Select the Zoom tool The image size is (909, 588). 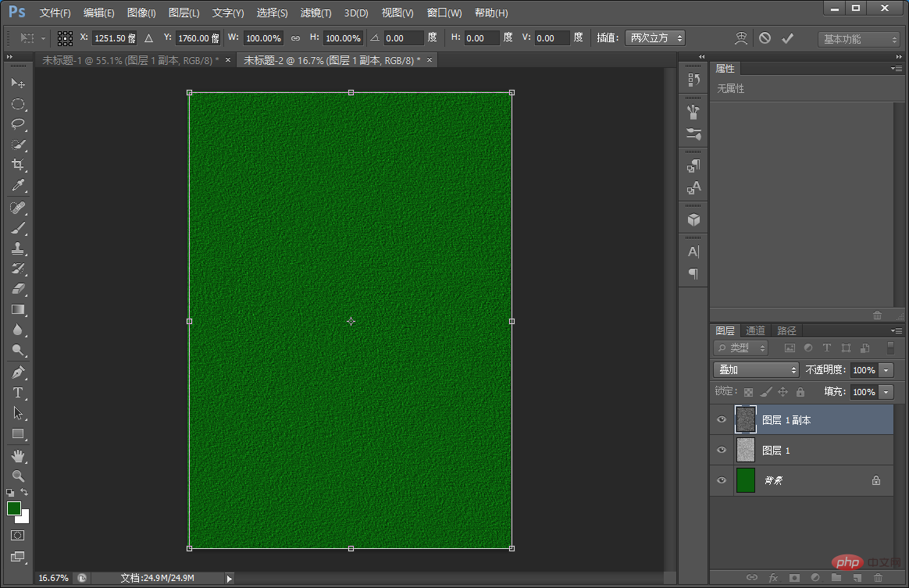point(18,476)
